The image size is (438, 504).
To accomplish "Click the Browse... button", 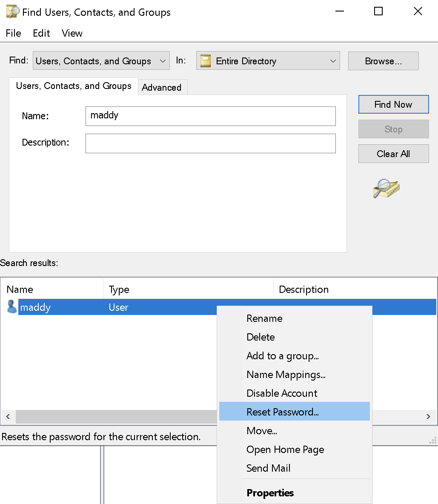I will tap(383, 61).
